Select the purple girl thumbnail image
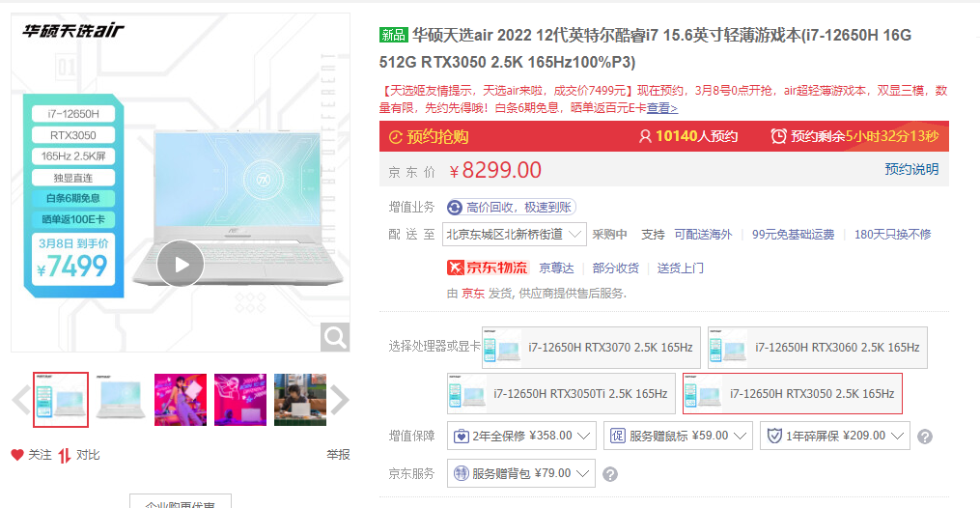This screenshot has width=980, height=508. tap(181, 400)
